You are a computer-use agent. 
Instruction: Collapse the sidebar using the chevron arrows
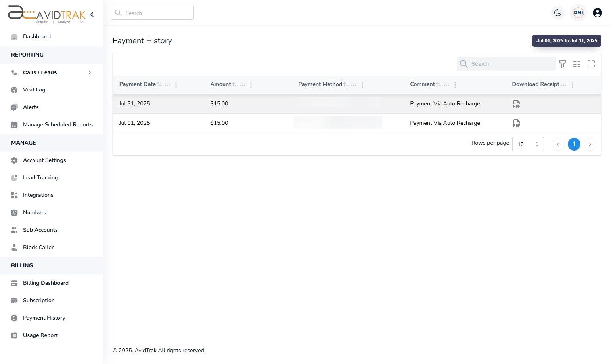[92, 14]
